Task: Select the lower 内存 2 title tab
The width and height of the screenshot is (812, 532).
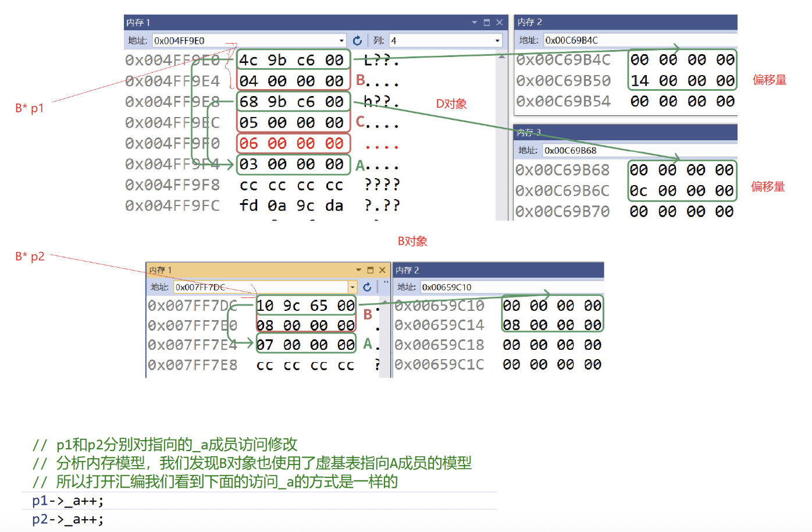Action: point(407,270)
